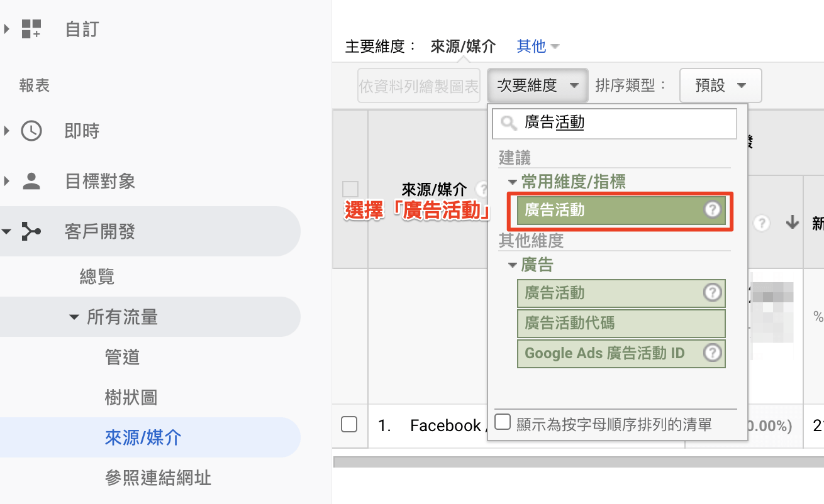
Task: Click help icon next to Google Ads 廣告活動 ID
Action: (712, 353)
